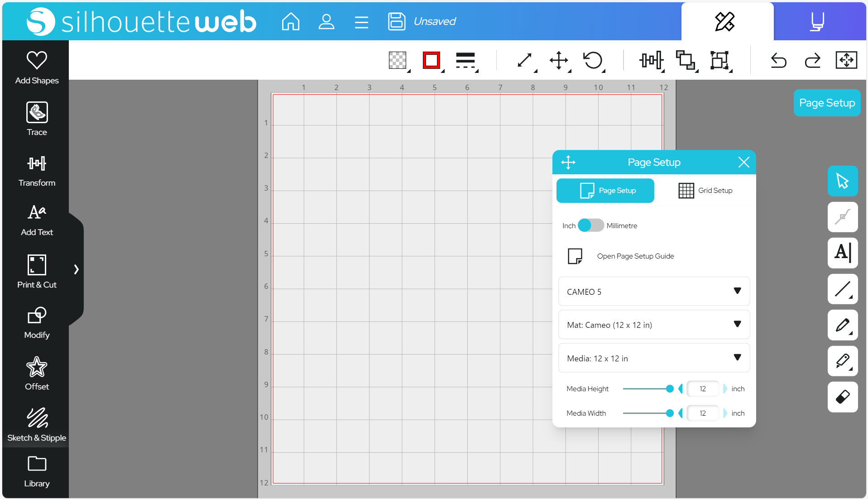Decrease Media Height with left arrow
The image size is (868, 499).
680,389
